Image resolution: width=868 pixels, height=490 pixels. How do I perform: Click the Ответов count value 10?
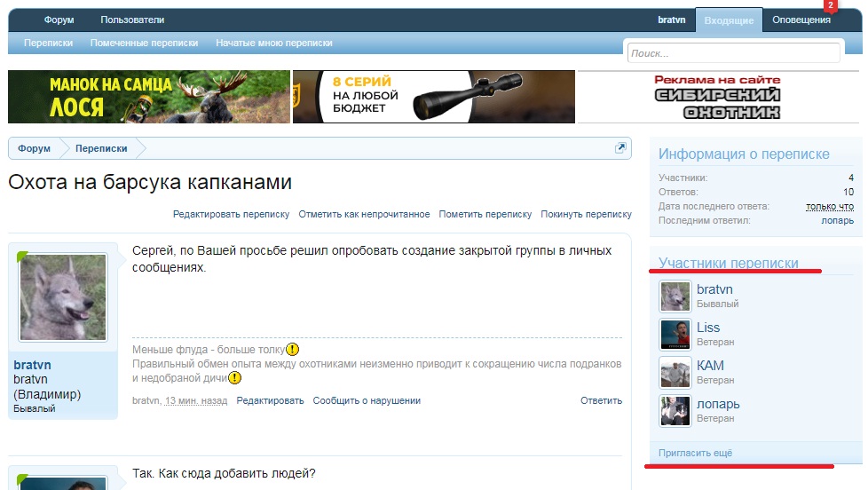[x=848, y=192]
